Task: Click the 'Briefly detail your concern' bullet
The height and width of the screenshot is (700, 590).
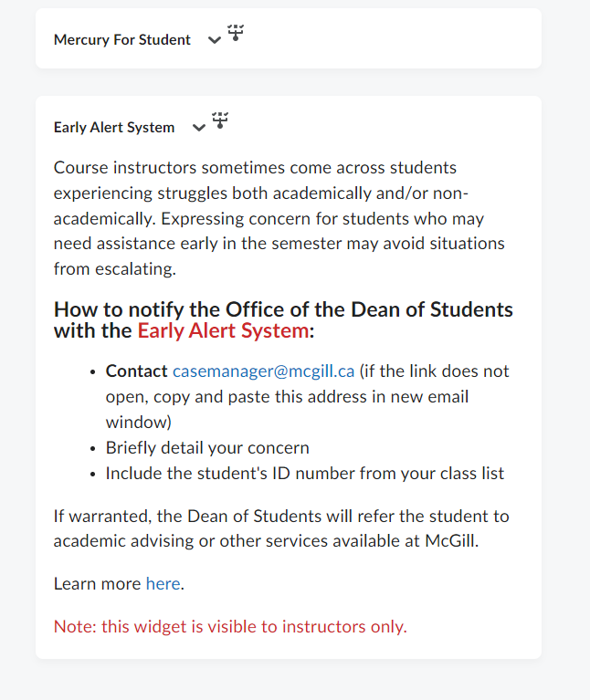Action: pos(207,448)
